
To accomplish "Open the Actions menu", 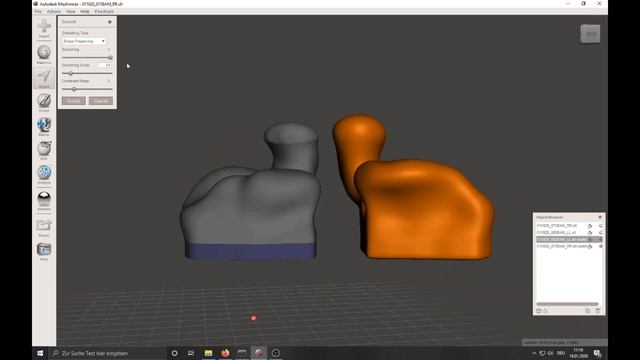I will point(54,11).
